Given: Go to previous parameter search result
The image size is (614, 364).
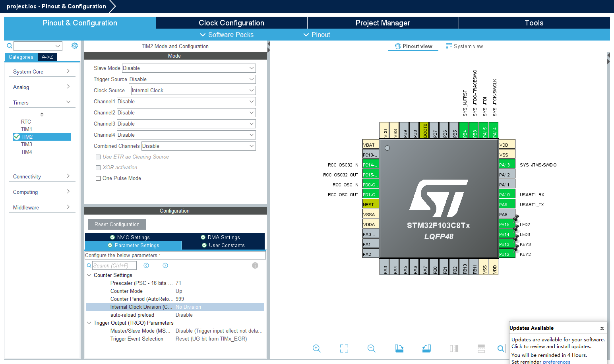Looking at the screenshot, I should (x=146, y=265).
